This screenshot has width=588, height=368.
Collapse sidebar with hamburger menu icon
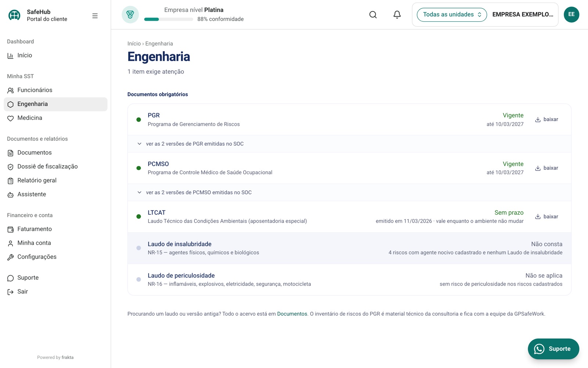pos(95,16)
